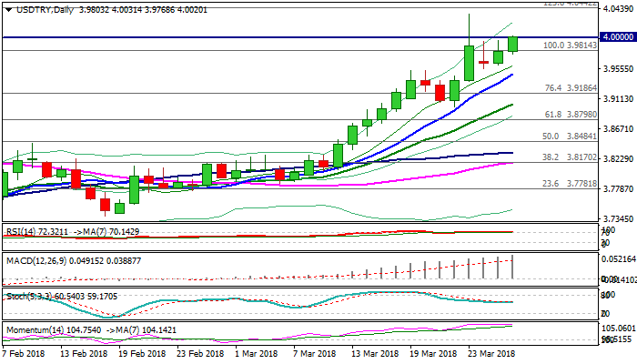Select the 61.8 3.87980 Fibonacci label
637x364 pixels.
(571, 115)
